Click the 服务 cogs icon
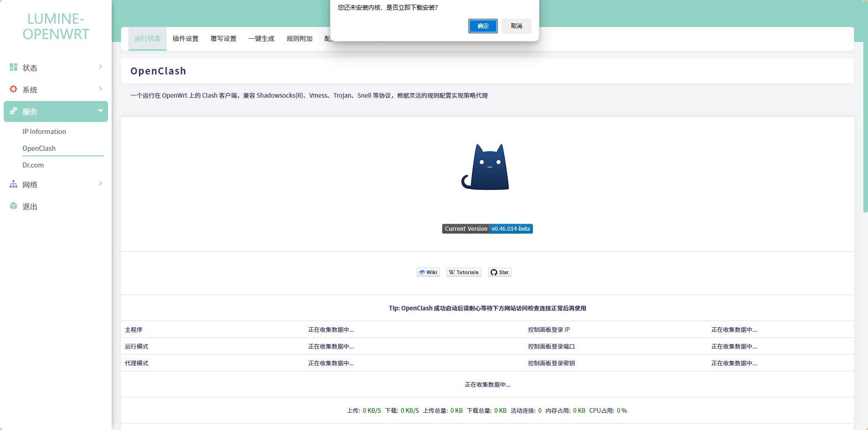This screenshot has height=430, width=868. tap(13, 111)
